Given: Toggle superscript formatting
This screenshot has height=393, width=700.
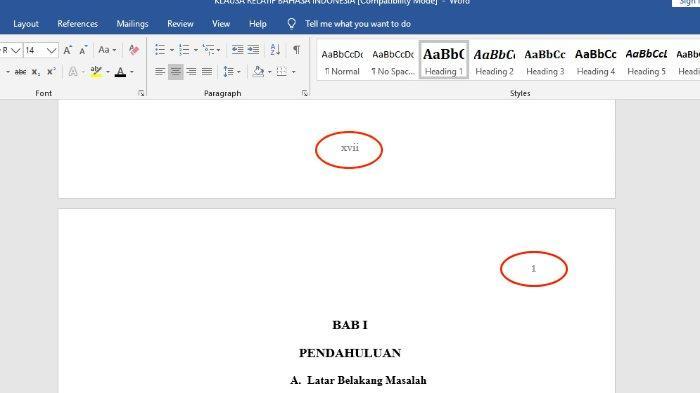Looking at the screenshot, I should [51, 71].
